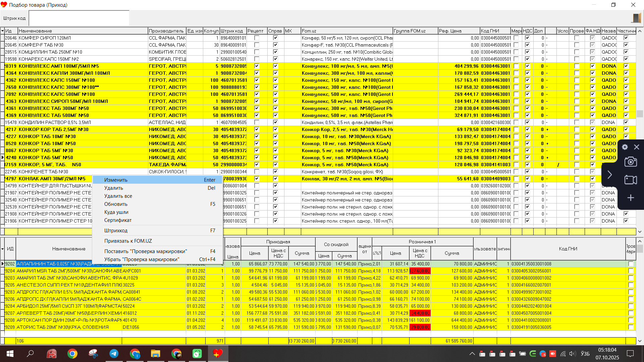The width and height of the screenshot is (644, 362).
Task: Open File Explorer from taskbar
Action: pos(155,354)
